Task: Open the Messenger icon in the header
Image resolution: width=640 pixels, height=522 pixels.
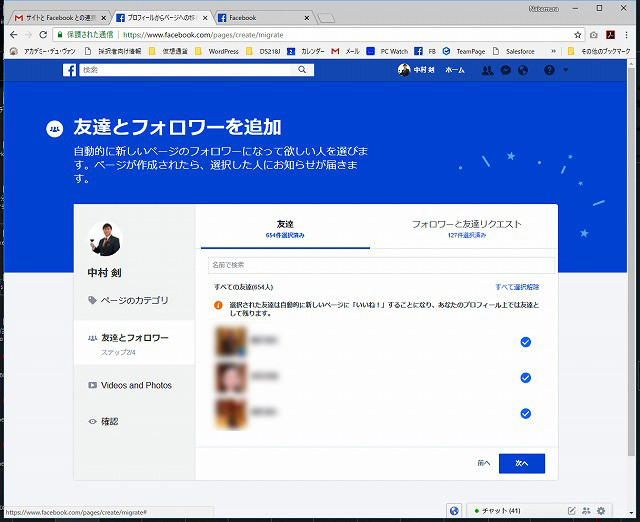Action: [x=505, y=70]
